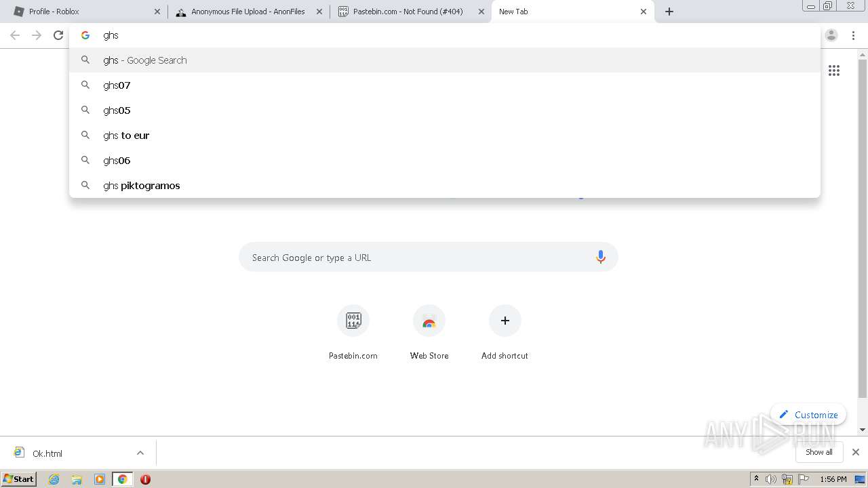Select 'ghs - Google Search' suggestion
Screen dimensions: 868x488
pyautogui.click(x=445, y=60)
